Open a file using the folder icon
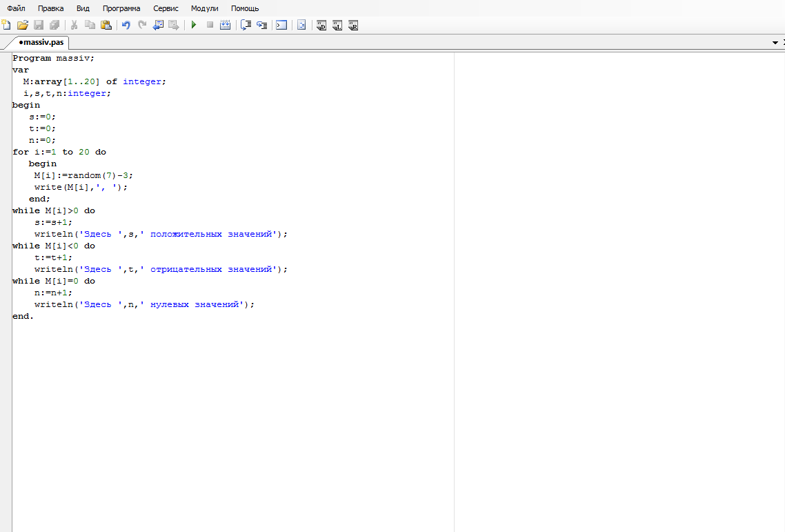The height and width of the screenshot is (532, 785). tap(23, 25)
